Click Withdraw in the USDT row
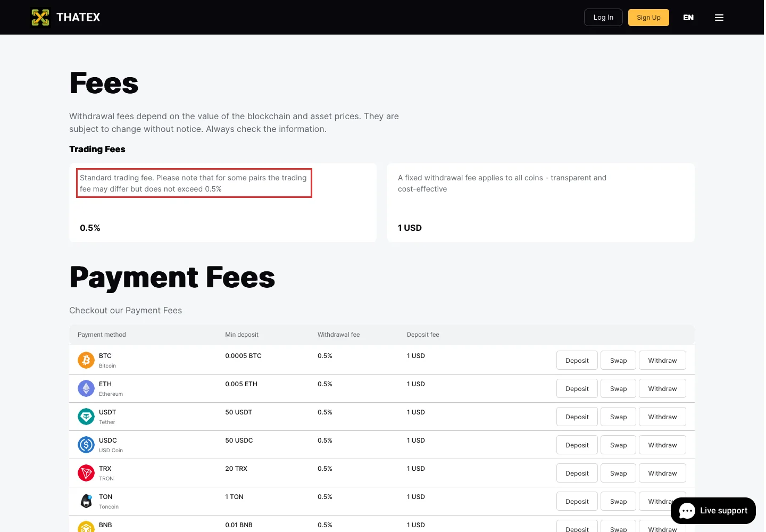 coord(662,417)
